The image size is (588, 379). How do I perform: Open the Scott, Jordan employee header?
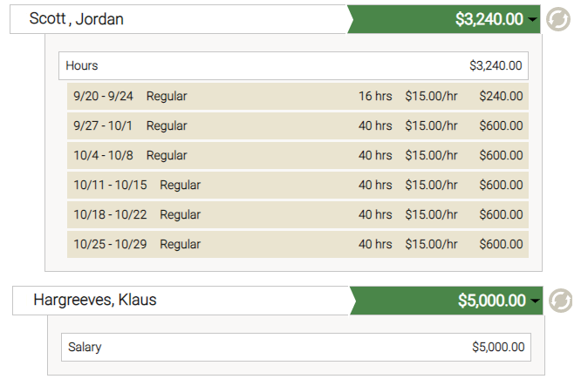[178, 19]
